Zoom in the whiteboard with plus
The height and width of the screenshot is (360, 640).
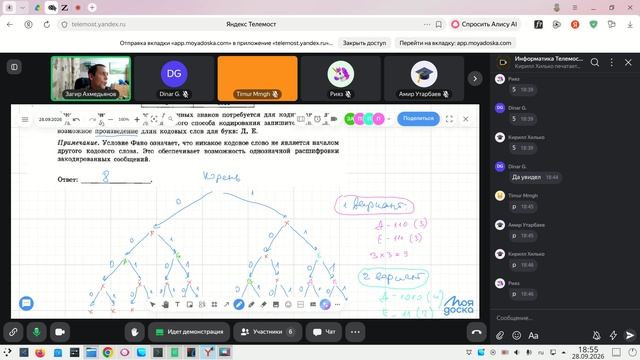tap(137, 120)
